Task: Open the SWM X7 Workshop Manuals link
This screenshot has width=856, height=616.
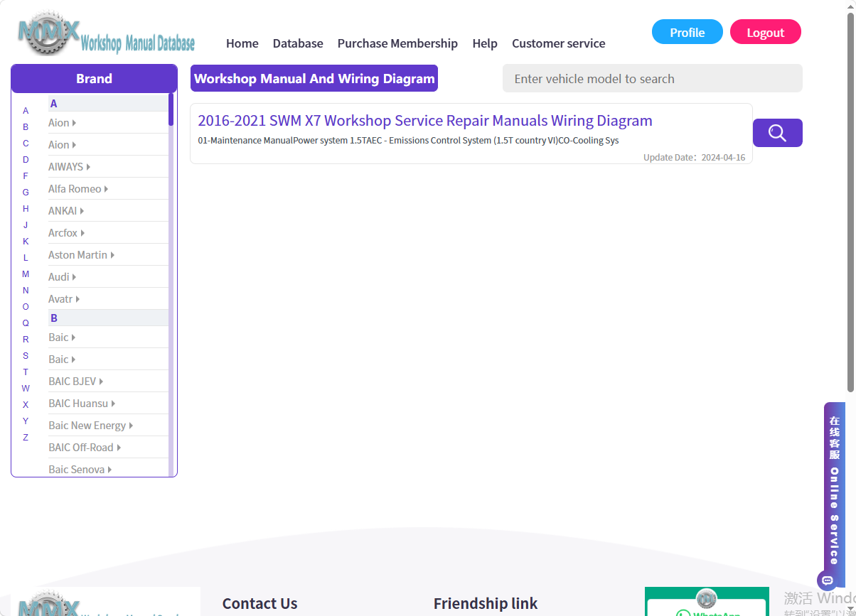Action: coord(425,121)
